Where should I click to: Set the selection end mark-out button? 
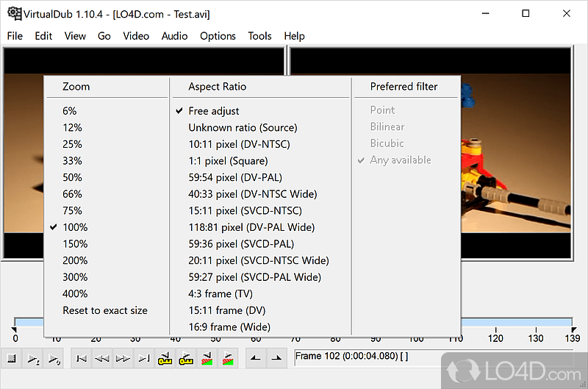[277, 359]
